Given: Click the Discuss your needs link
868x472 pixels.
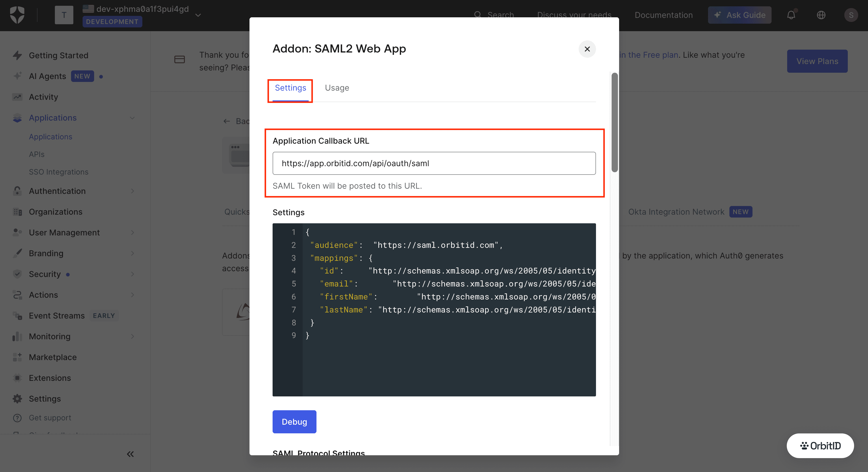Looking at the screenshot, I should click(x=574, y=15).
